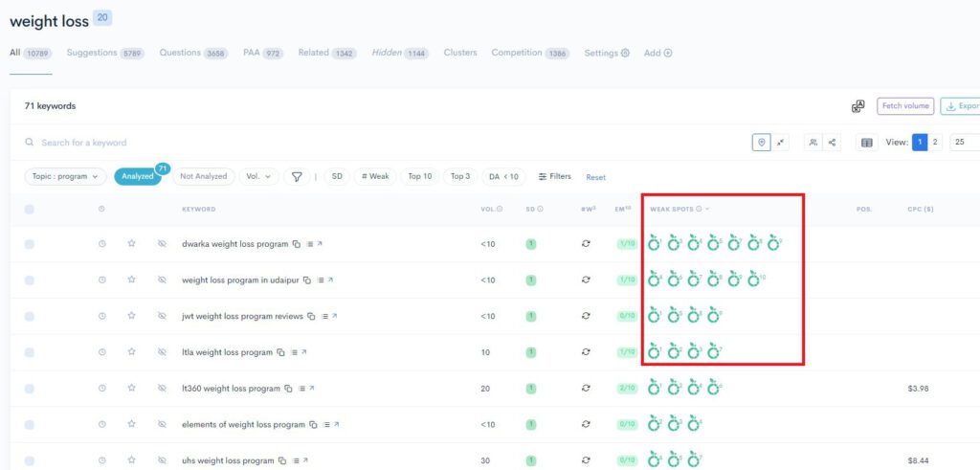
Task: Open the Clusters tab
Action: click(x=460, y=53)
